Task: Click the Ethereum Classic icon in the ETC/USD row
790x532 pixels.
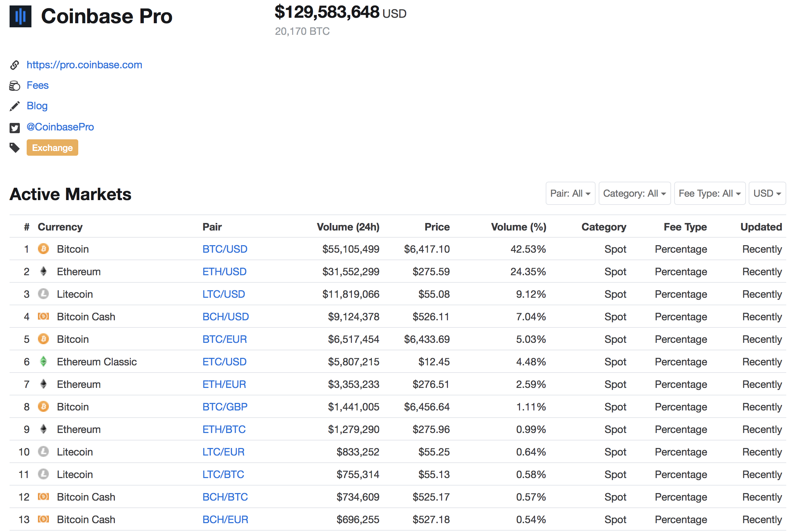Action: click(43, 361)
